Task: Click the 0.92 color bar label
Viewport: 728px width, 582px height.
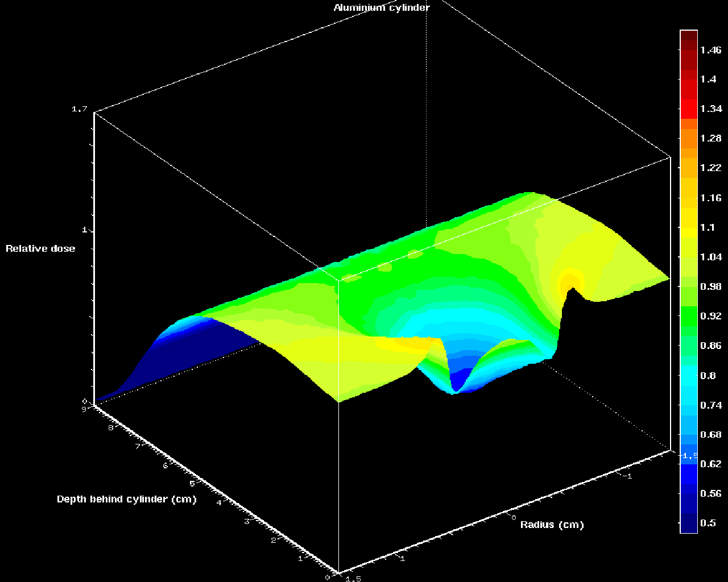Action: point(710,316)
